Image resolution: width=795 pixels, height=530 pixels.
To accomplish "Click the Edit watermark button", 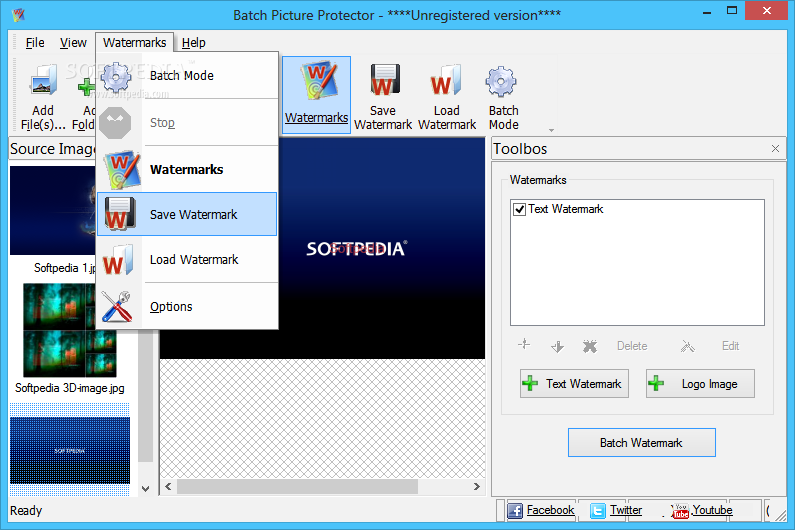I will 730,346.
